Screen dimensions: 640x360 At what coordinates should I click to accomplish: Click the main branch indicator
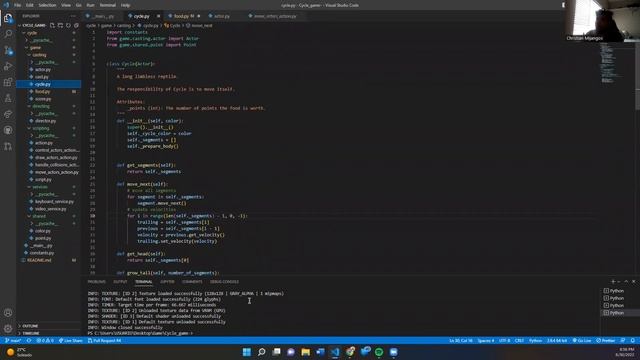pyautogui.click(x=13, y=340)
